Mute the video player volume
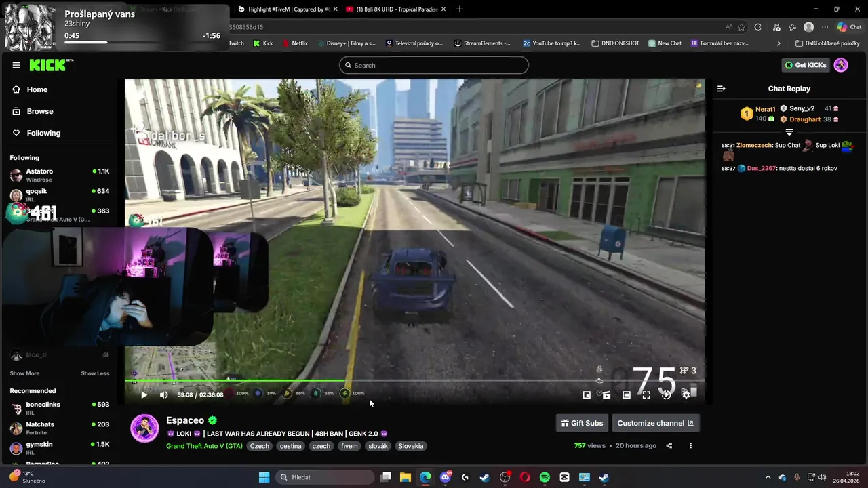868x488 pixels. point(163,394)
